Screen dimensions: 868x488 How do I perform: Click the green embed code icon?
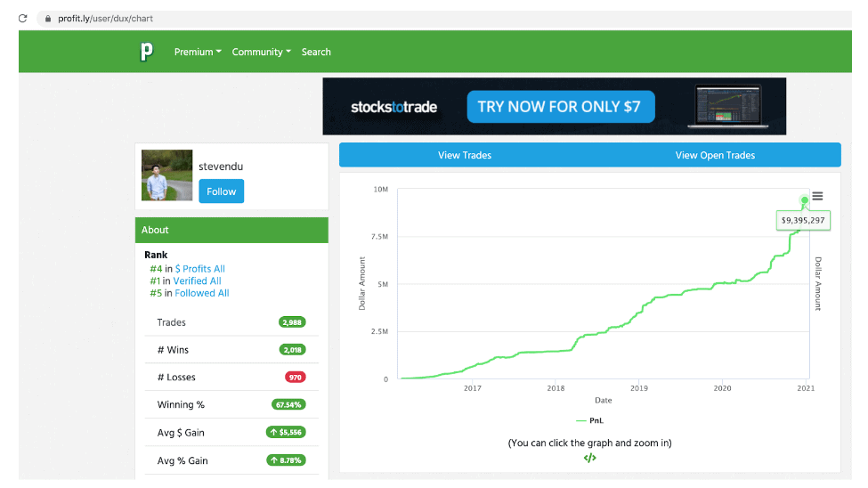point(589,458)
